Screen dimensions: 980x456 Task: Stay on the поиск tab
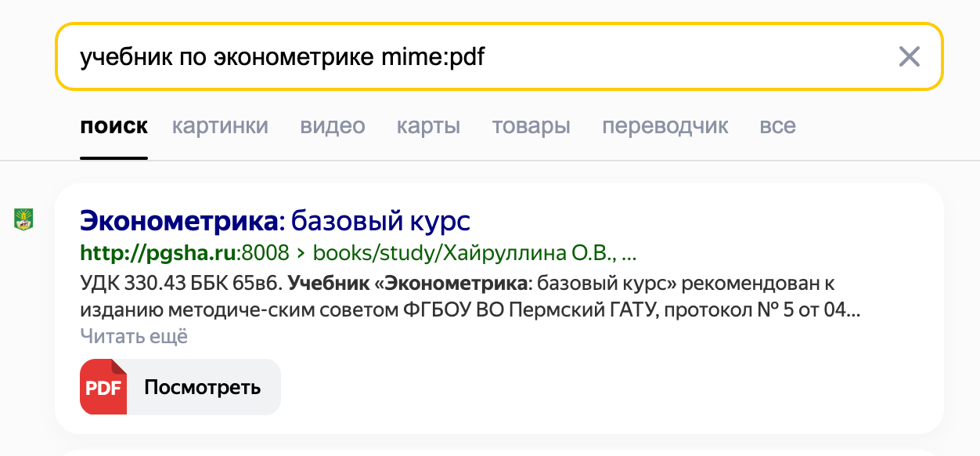click(x=114, y=125)
